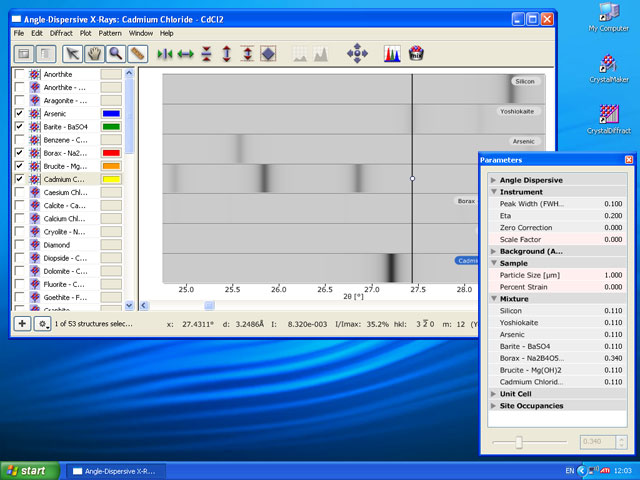Click the four-way move arrows icon
The height and width of the screenshot is (480, 640).
[357, 53]
